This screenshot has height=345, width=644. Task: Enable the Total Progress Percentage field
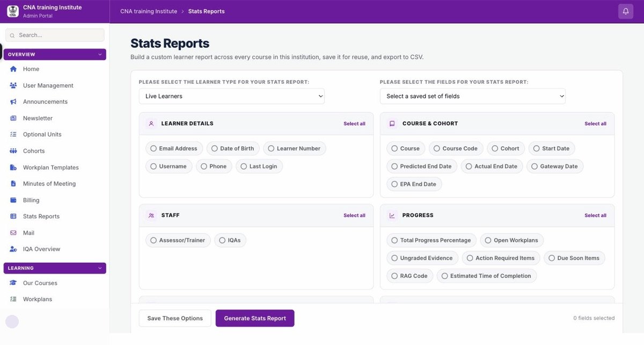[x=431, y=241]
